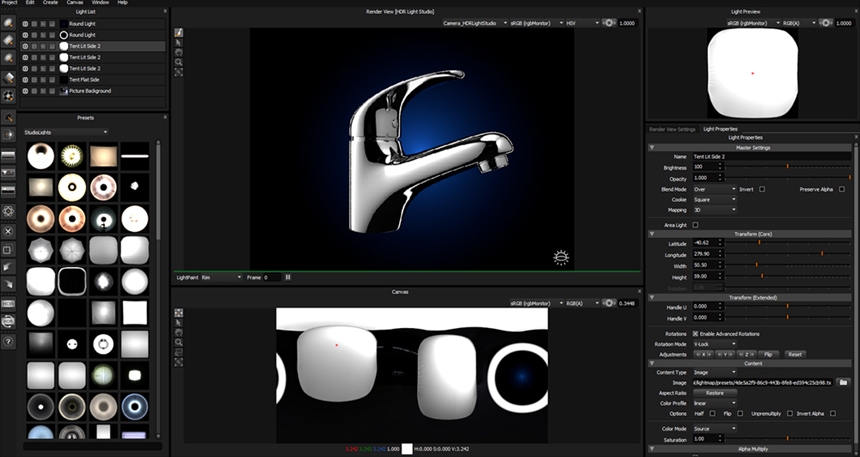The height and width of the screenshot is (457, 860).
Task: Select LightPaint brush tool in Render View
Action: 178,33
